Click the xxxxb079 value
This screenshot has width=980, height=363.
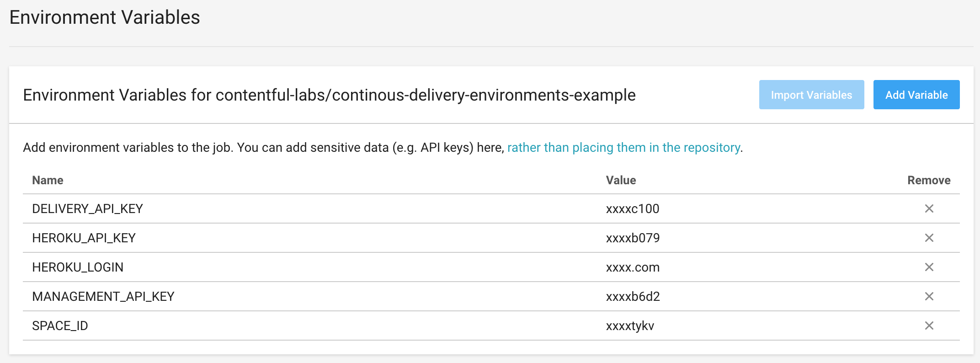click(633, 238)
